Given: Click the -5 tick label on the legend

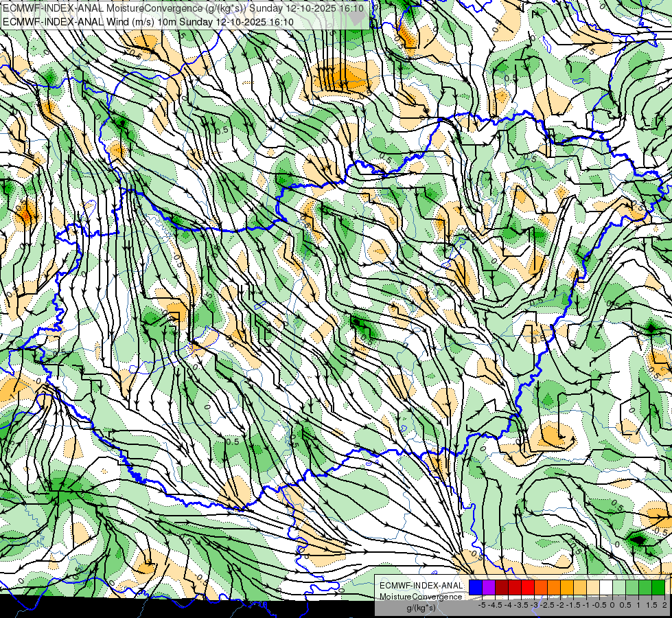Looking at the screenshot, I should point(482,605).
